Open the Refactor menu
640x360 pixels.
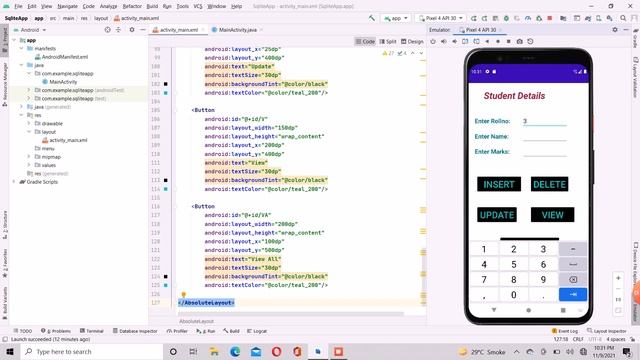coord(132,6)
